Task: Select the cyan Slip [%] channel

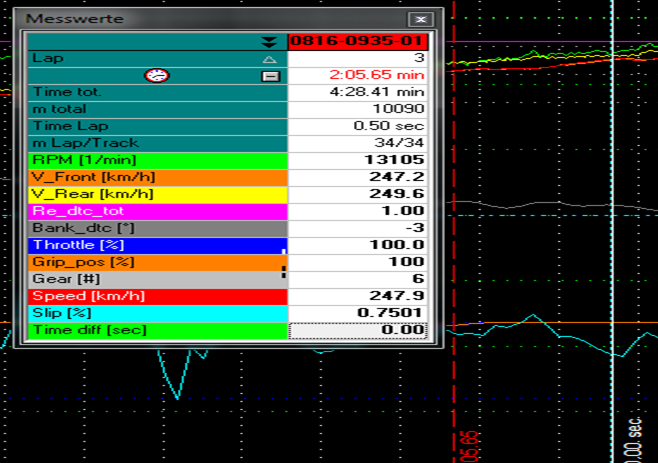Action: click(157, 313)
